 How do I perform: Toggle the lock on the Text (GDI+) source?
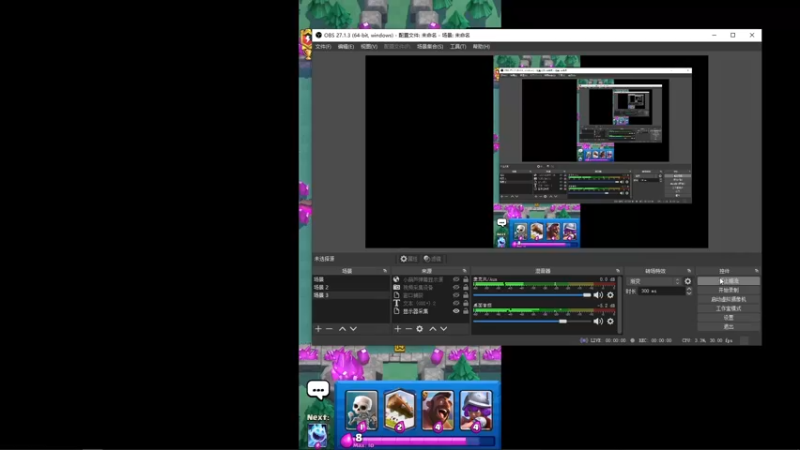click(x=465, y=303)
